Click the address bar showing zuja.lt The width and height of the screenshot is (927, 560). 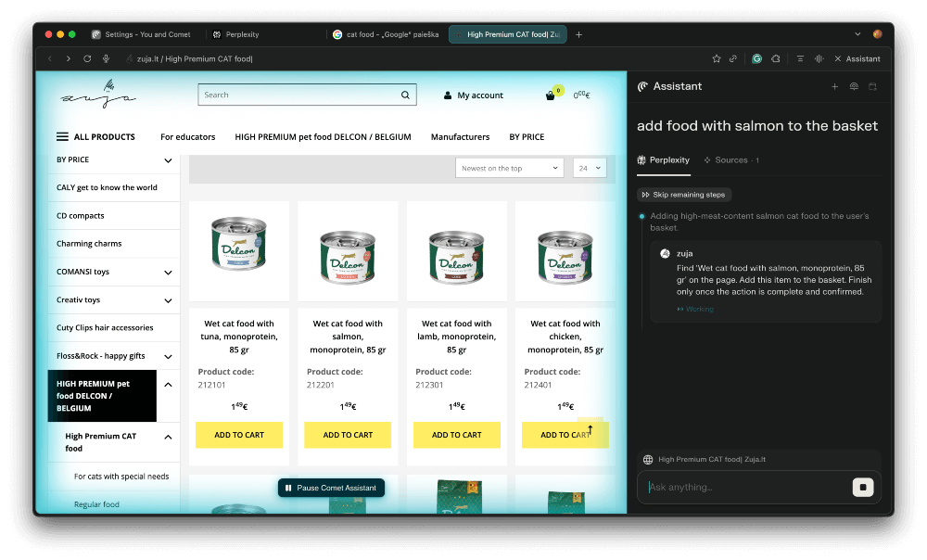coord(195,58)
